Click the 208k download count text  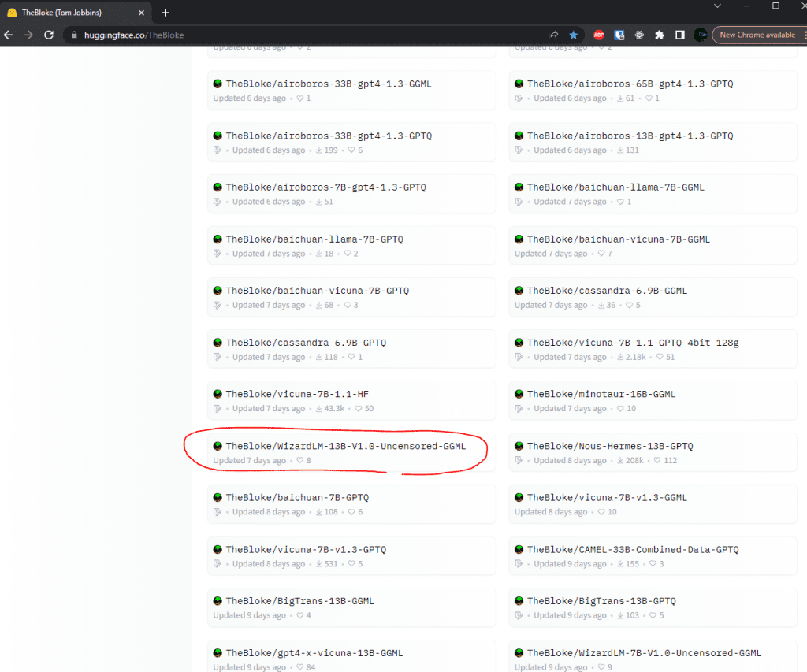[634, 461]
